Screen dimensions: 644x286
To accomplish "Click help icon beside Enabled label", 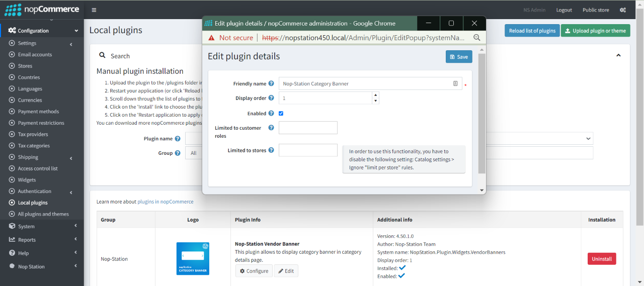I will (x=271, y=114).
